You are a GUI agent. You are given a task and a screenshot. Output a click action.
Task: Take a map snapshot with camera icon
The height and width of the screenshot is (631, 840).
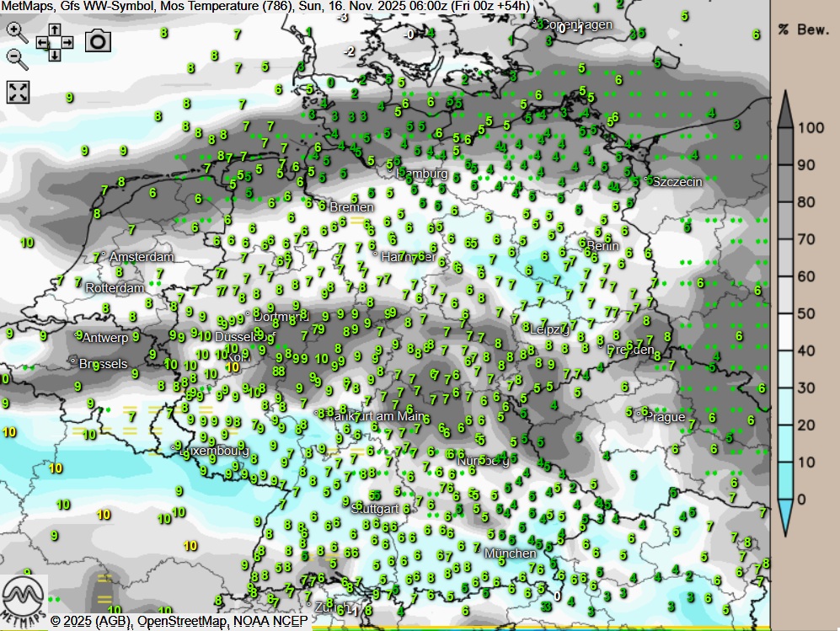[98, 40]
